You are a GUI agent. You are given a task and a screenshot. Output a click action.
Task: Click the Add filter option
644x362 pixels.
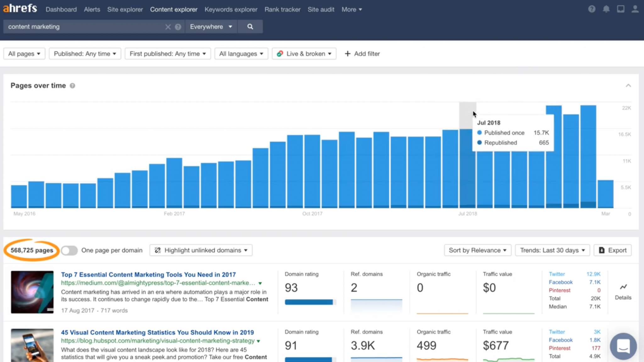click(362, 54)
